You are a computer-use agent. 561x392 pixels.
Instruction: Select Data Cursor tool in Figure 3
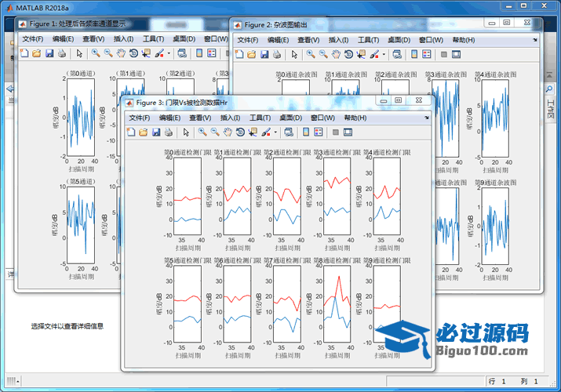pyautogui.click(x=253, y=132)
